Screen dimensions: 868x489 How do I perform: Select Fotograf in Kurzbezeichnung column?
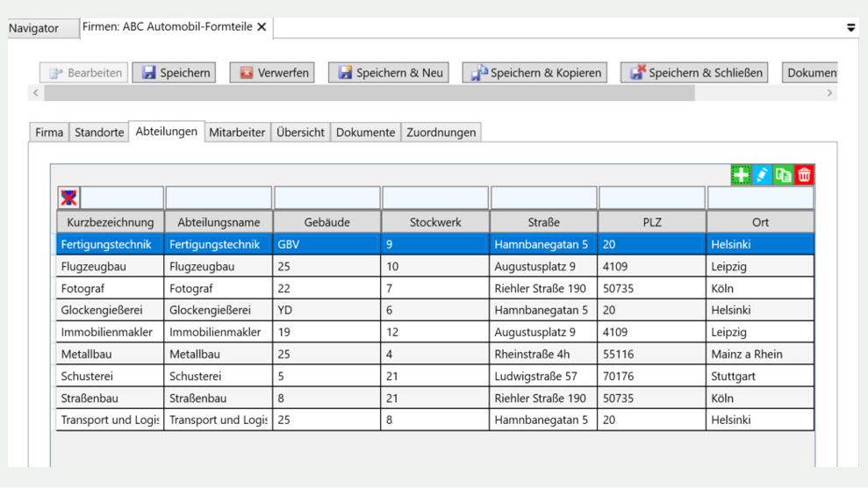111,288
